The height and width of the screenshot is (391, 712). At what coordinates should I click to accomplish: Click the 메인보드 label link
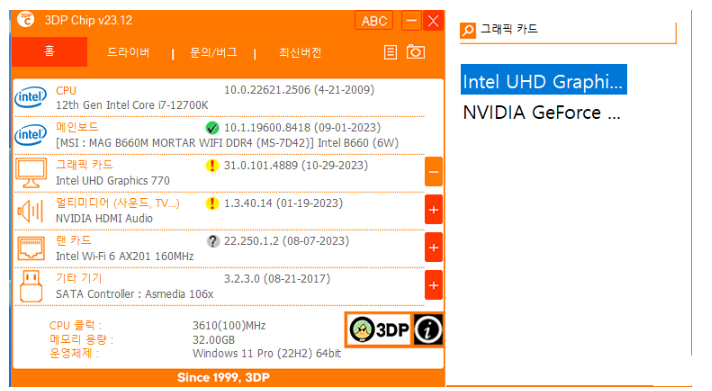[x=77, y=127]
